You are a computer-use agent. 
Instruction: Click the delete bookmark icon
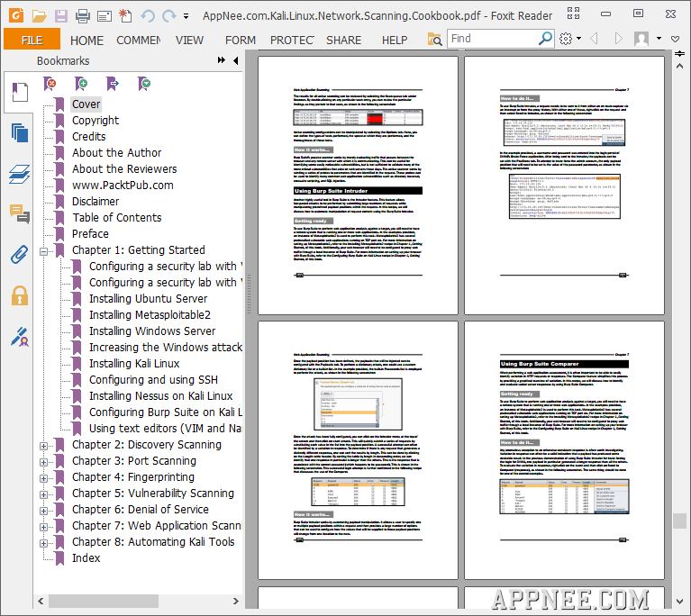click(50, 83)
